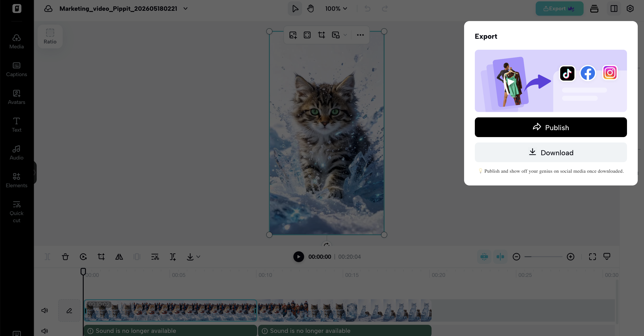Open the Text panel
644x336 pixels.
(x=17, y=125)
